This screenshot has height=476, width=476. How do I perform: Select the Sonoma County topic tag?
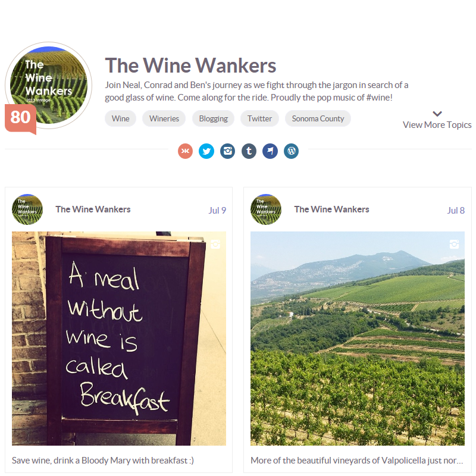click(318, 118)
